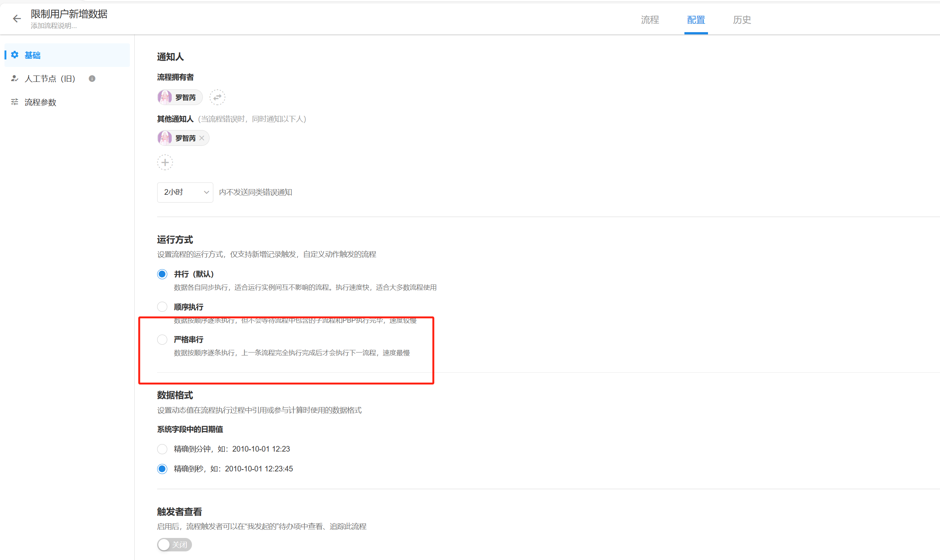Select the 顺序执行 radio option
The image size is (940, 560).
tap(162, 307)
